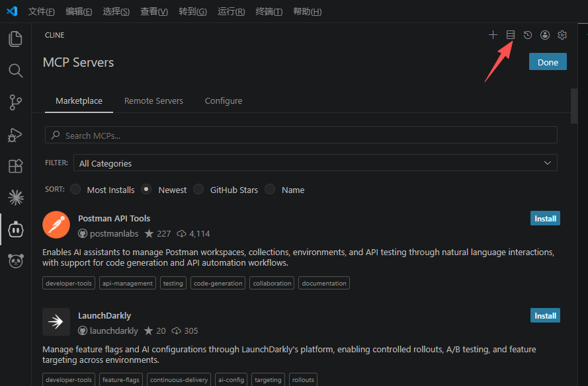Select GitHub Stars sort option
The image size is (588, 386).
click(x=198, y=189)
